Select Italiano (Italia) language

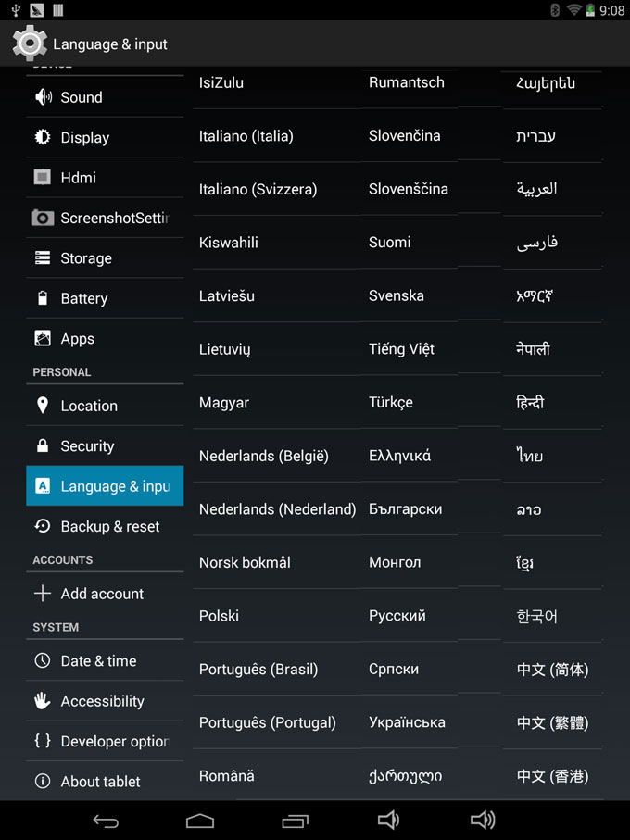click(x=246, y=136)
